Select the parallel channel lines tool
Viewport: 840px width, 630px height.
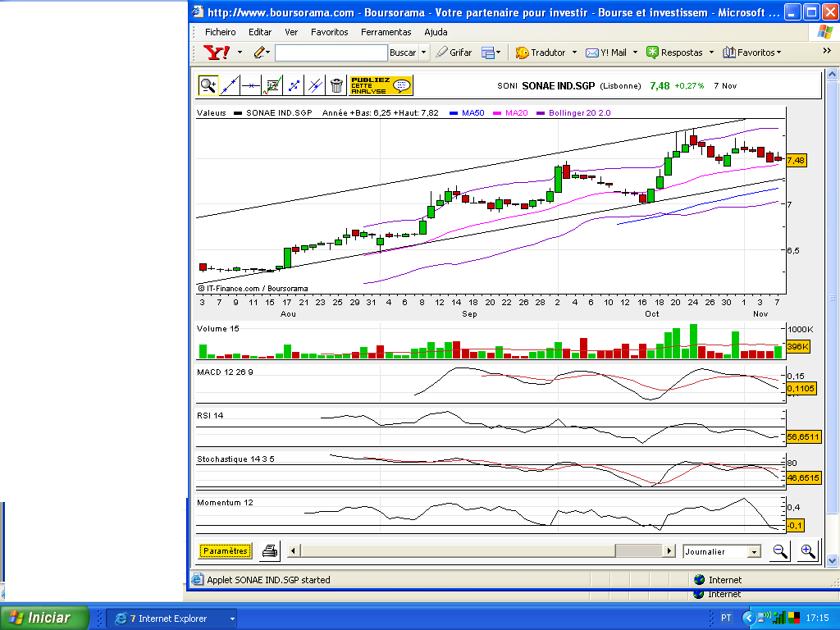[x=315, y=85]
